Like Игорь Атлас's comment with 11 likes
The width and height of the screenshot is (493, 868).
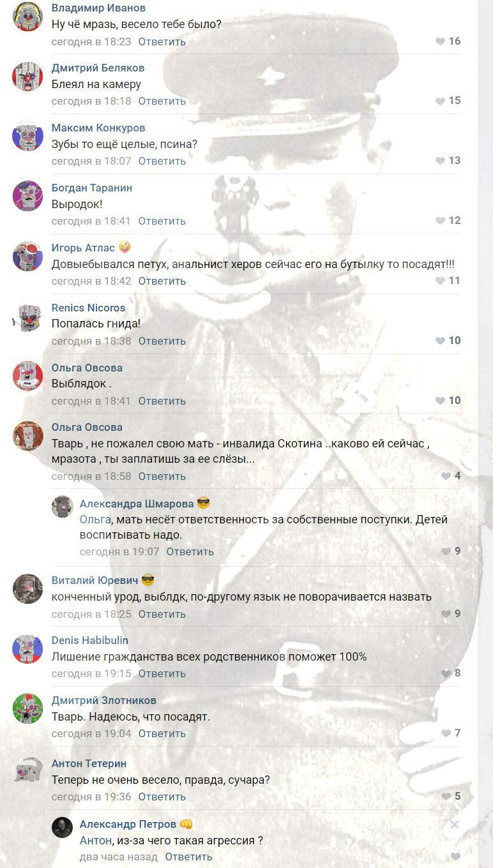440,281
